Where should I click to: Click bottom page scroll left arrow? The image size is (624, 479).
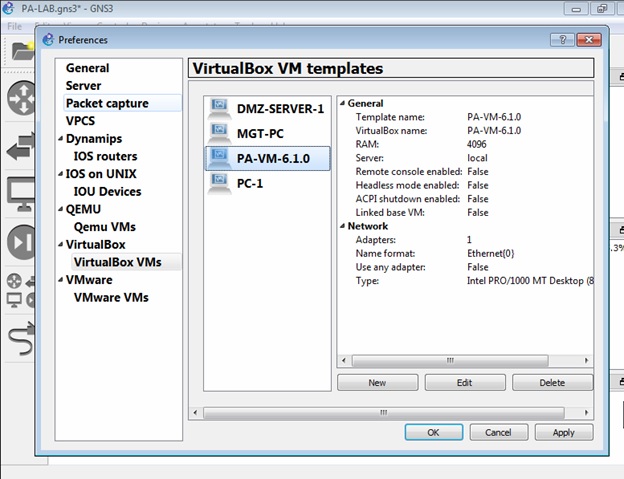[195, 413]
